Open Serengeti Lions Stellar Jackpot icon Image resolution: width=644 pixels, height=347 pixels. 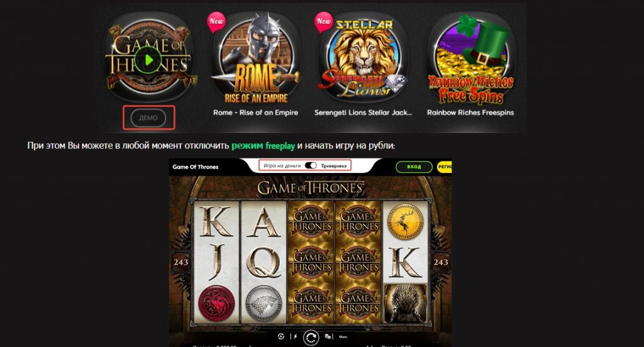pos(363,57)
